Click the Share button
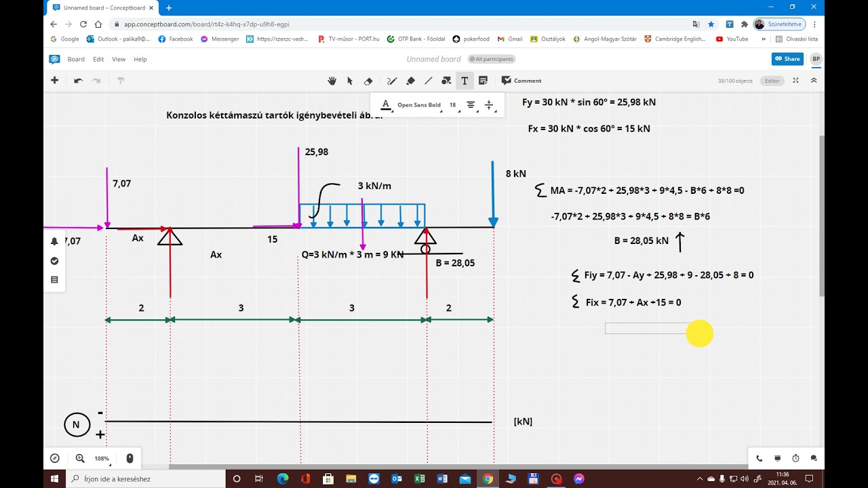Image resolution: width=868 pixels, height=488 pixels. [787, 59]
